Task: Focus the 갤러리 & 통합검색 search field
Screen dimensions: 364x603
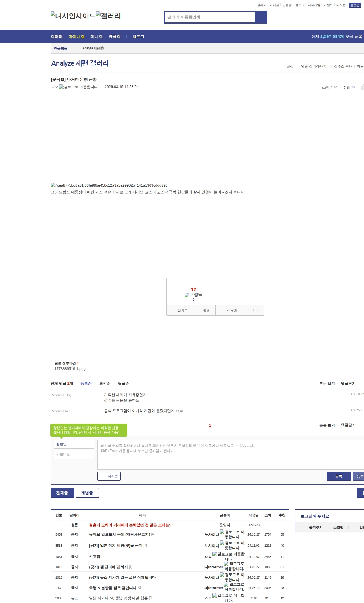Action: tap(210, 17)
